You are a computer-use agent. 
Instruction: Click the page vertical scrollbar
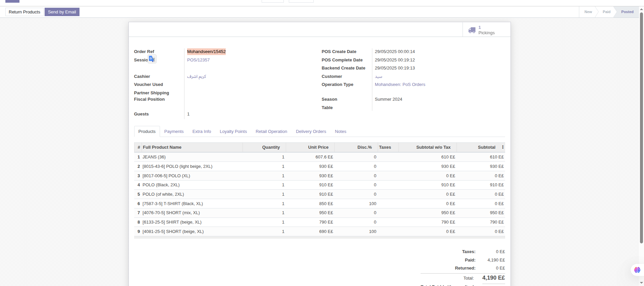pyautogui.click(x=641, y=128)
